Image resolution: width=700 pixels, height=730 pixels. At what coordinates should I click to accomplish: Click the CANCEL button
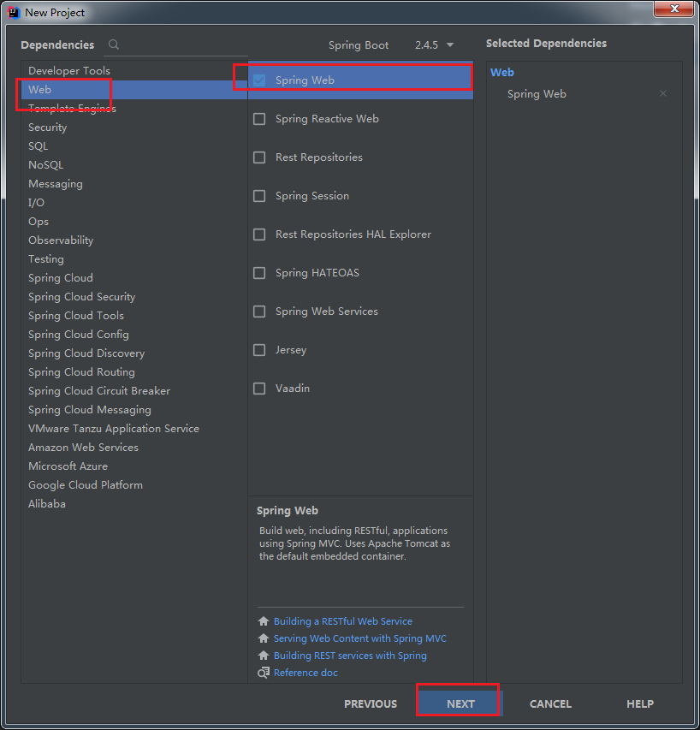[x=550, y=704]
